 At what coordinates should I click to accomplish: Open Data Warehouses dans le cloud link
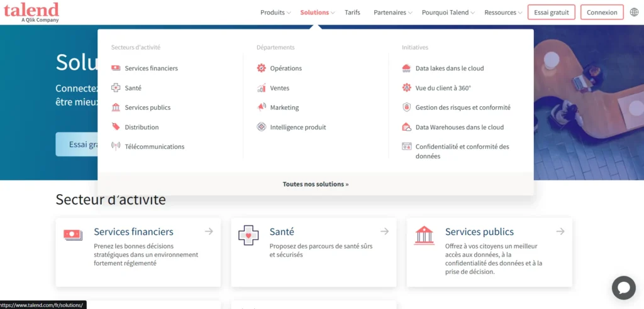[x=460, y=127]
